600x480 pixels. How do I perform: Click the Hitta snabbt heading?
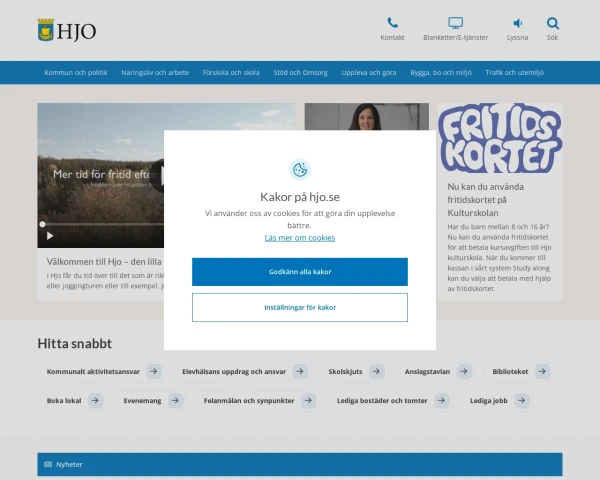pos(75,343)
